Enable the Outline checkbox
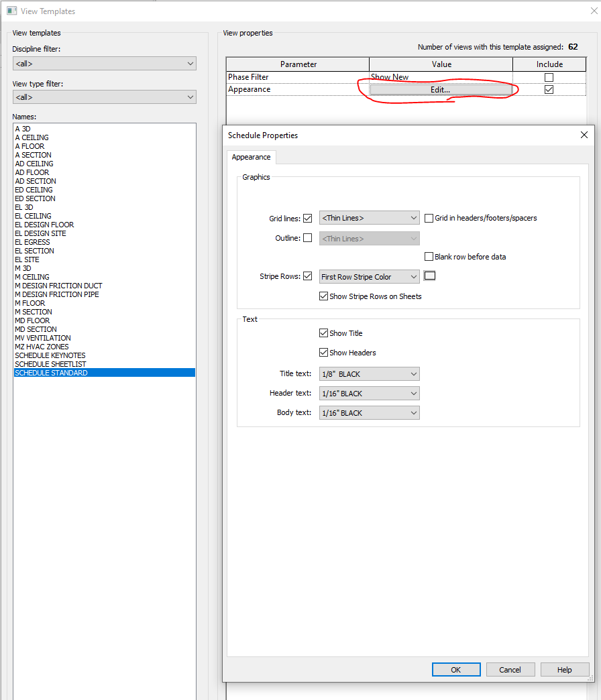This screenshot has width=601, height=700. (307, 237)
